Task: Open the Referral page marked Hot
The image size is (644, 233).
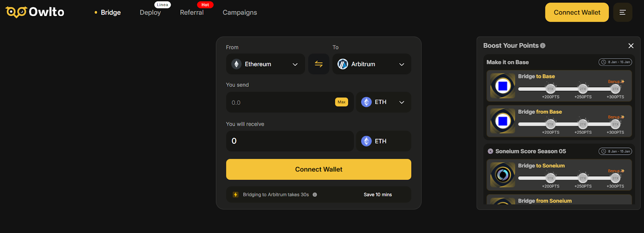Action: tap(192, 12)
